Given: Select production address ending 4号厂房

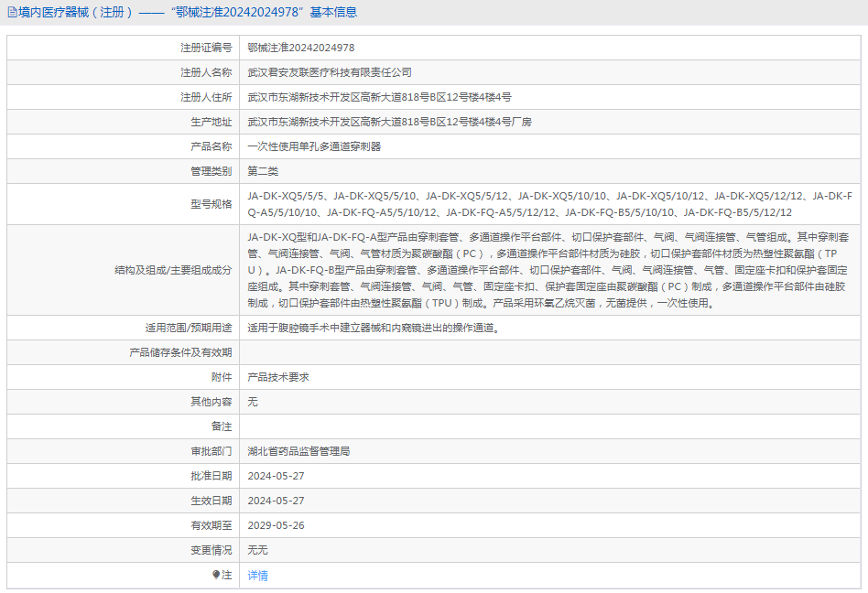Looking at the screenshot, I should (x=389, y=122).
